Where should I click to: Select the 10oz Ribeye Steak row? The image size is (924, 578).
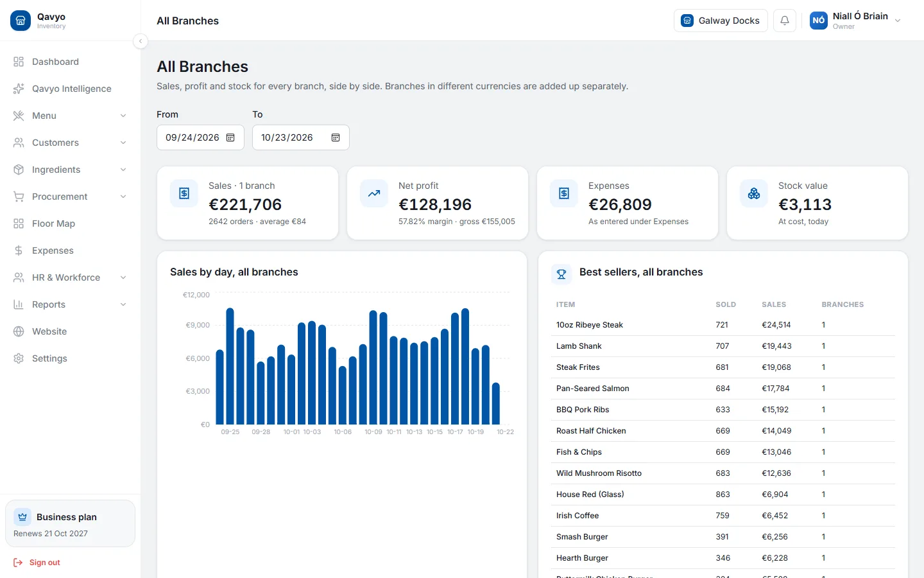point(723,325)
